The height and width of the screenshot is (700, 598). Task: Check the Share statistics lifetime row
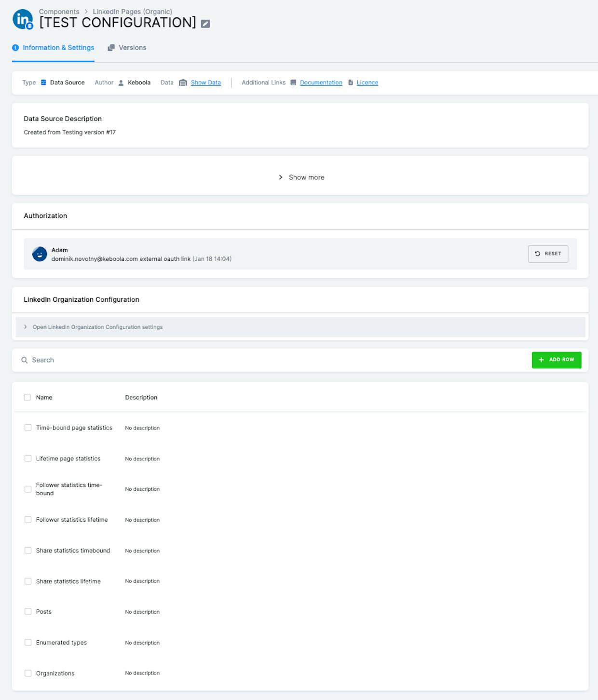28,581
